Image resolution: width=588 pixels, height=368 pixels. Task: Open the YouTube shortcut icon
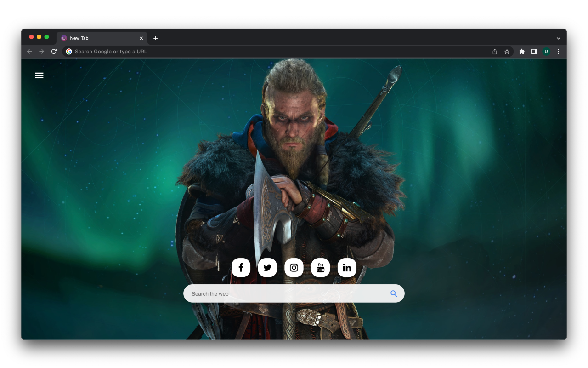point(321,267)
